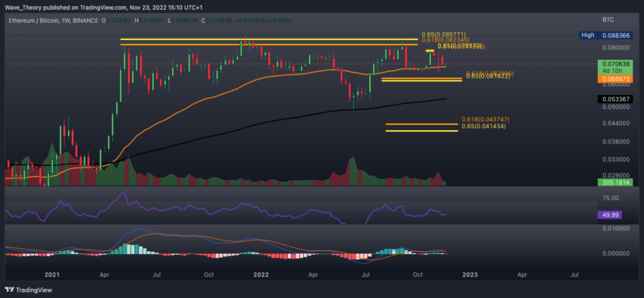Click the TradingView logo icon
Image resolution: width=644 pixels, height=298 pixels.
tap(10, 290)
